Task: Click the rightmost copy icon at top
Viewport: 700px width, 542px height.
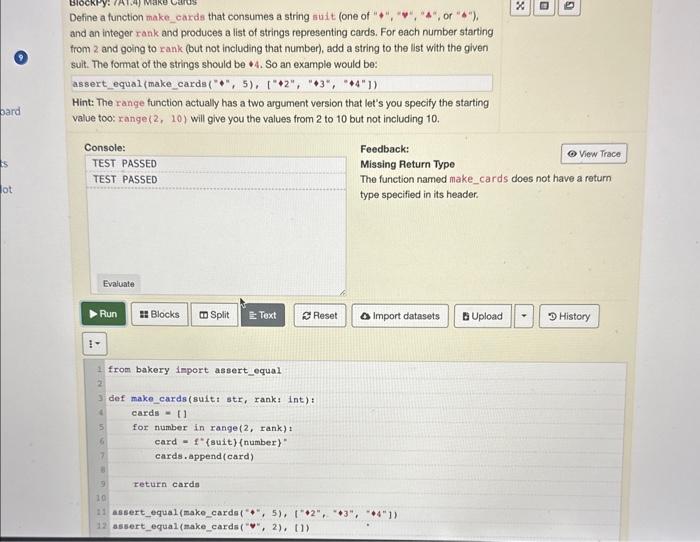Action: (x=569, y=6)
